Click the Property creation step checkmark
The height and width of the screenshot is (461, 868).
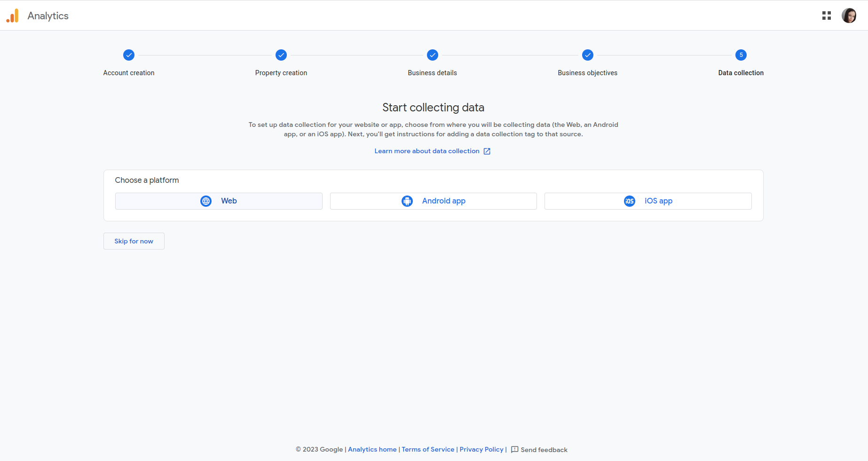tap(281, 55)
